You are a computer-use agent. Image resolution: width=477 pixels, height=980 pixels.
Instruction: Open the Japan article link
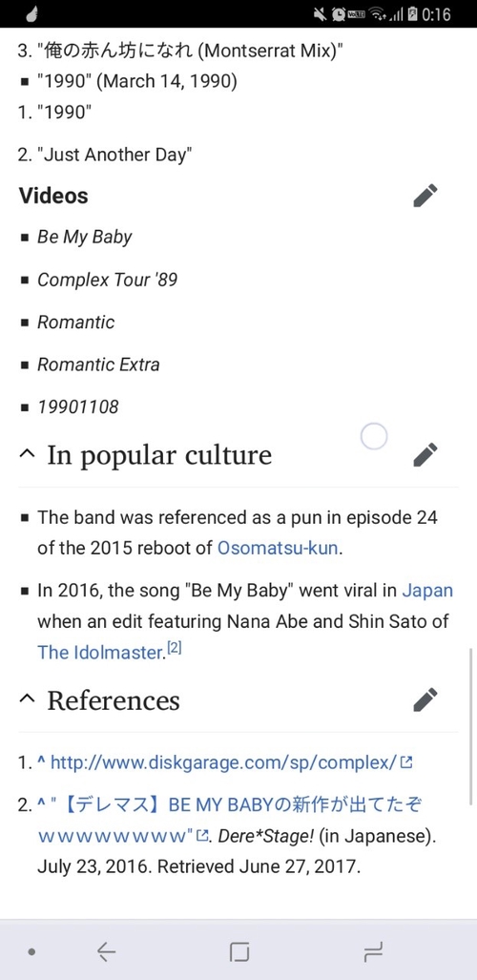[427, 591]
